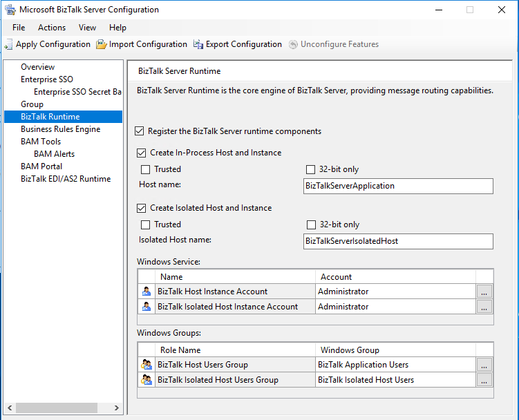Viewport: 519px width, 420px height.
Task: Select Overview in the navigation tree
Action: click(37, 67)
